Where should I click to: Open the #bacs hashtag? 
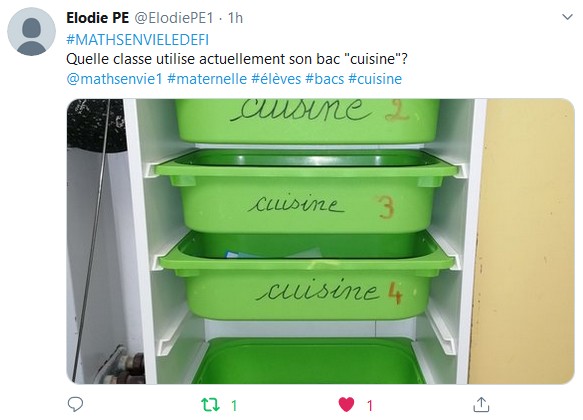[325, 79]
